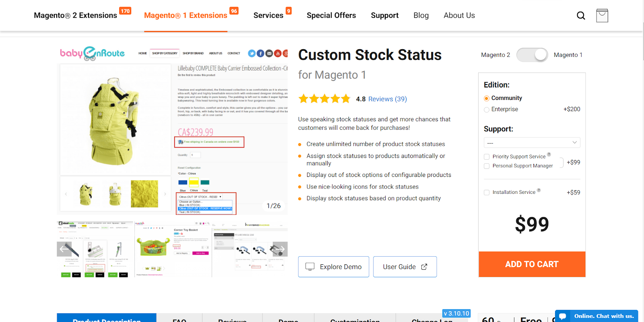Image resolution: width=644 pixels, height=322 pixels.
Task: Check the Priority Support Service checkbox
Action: [487, 157]
